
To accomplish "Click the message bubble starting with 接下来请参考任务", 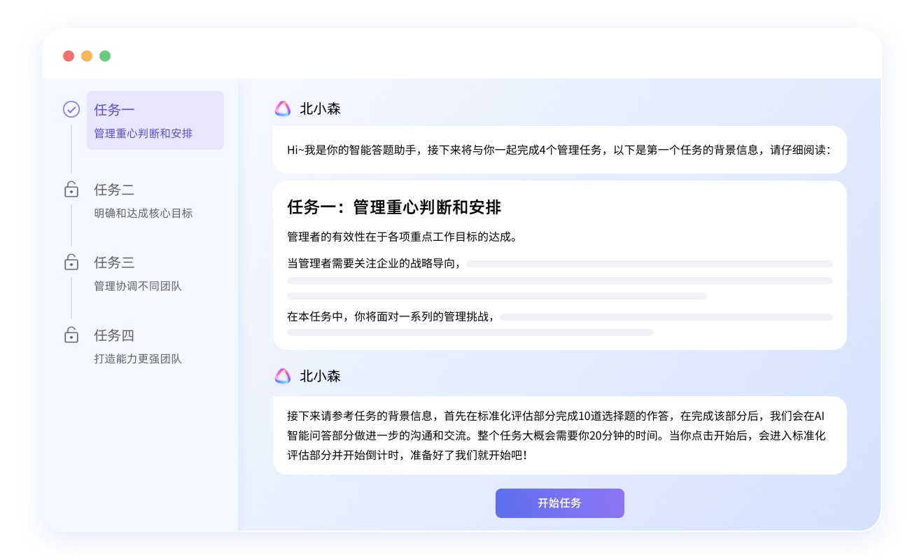I will (x=559, y=435).
